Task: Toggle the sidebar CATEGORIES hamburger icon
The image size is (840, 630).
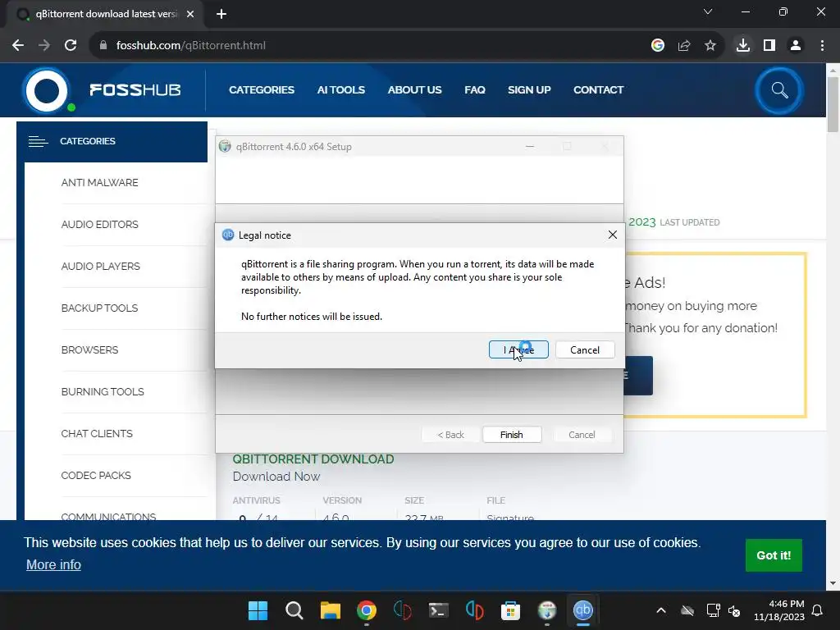Action: (38, 141)
